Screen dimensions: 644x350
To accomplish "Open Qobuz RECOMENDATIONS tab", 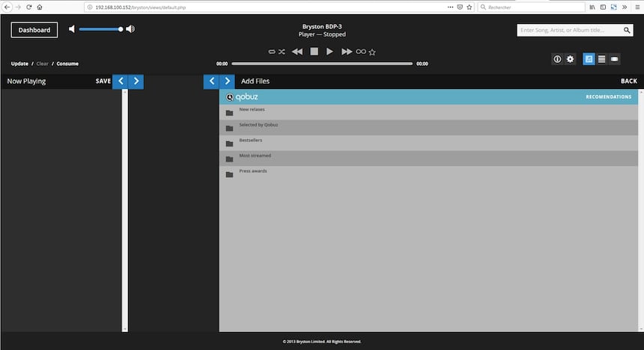I will point(609,96).
